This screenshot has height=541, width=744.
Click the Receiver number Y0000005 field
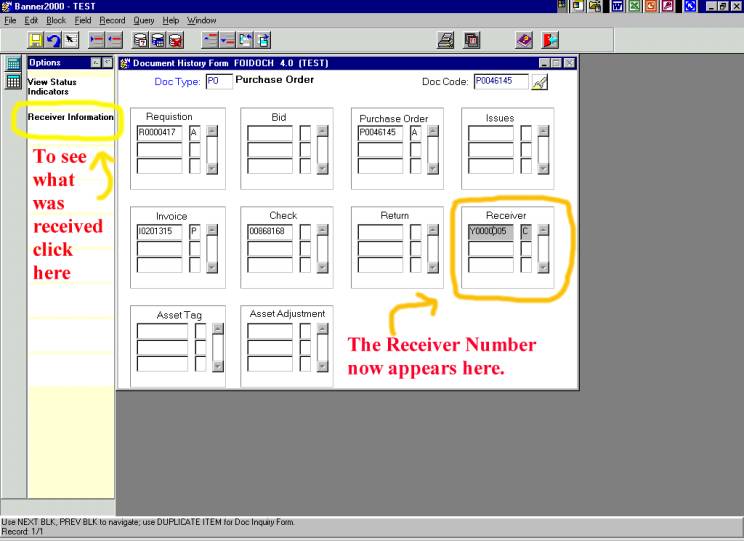[488, 231]
